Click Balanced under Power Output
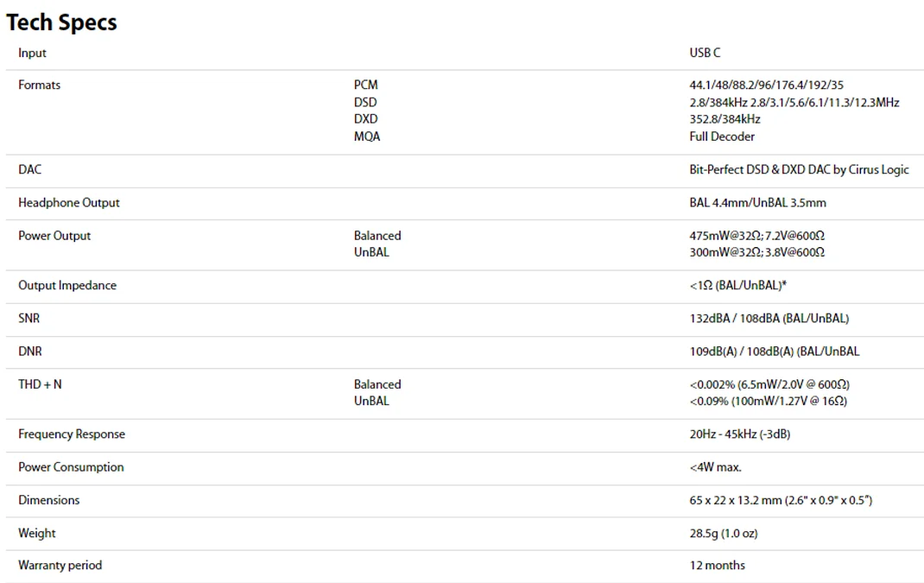 (x=377, y=236)
